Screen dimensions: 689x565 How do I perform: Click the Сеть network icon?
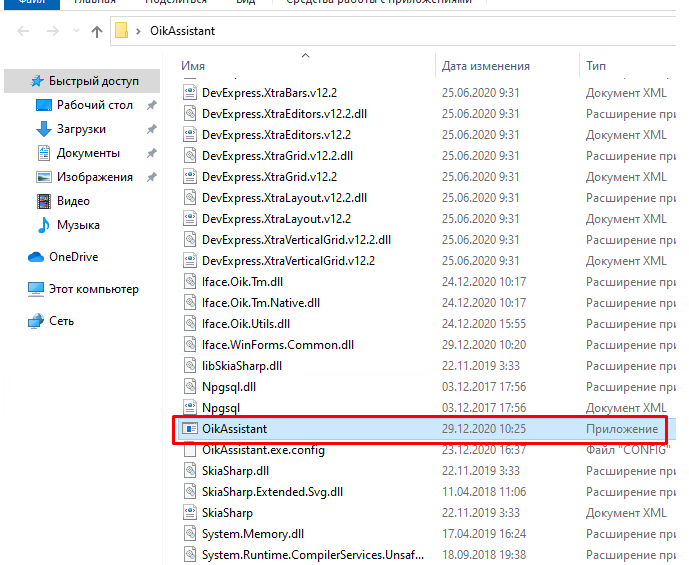point(36,321)
